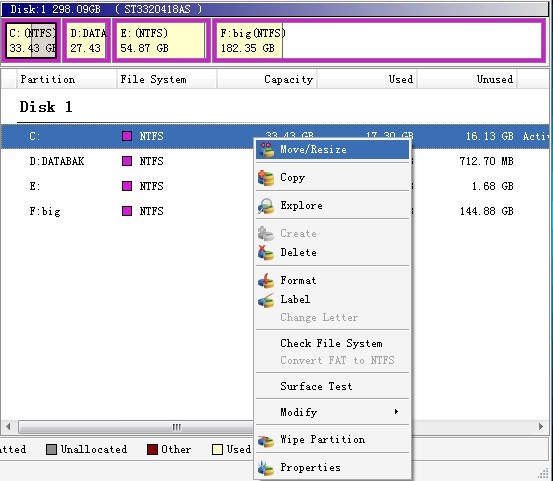Viewport: 553px width, 481px height.
Task: Click the Copy partition icon
Action: click(266, 178)
